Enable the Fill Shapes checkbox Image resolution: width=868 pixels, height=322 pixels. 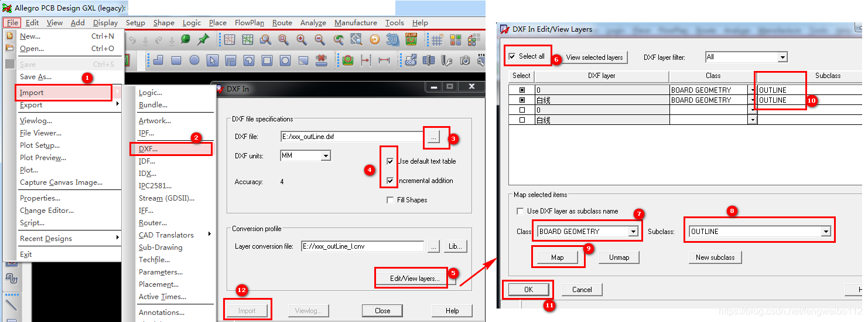coord(390,200)
